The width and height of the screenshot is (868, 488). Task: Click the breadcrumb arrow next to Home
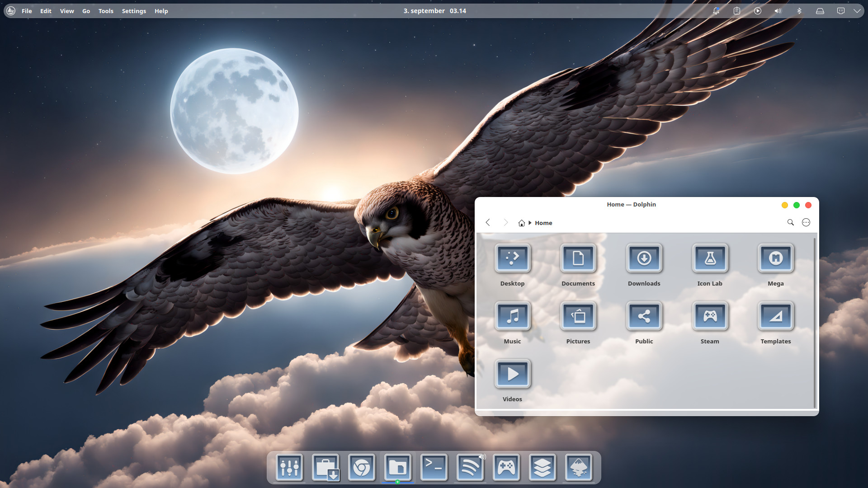click(530, 222)
